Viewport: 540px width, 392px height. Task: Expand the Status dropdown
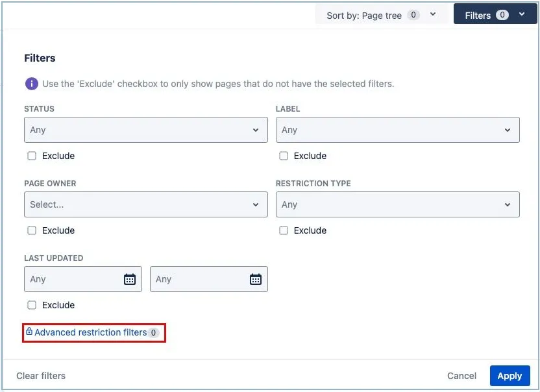(145, 130)
